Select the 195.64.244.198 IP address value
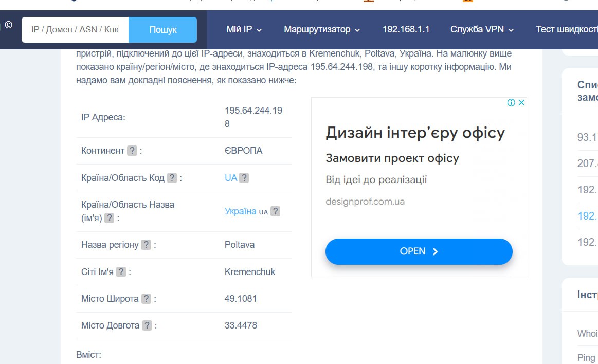Image resolution: width=598 pixels, height=364 pixels. (253, 117)
